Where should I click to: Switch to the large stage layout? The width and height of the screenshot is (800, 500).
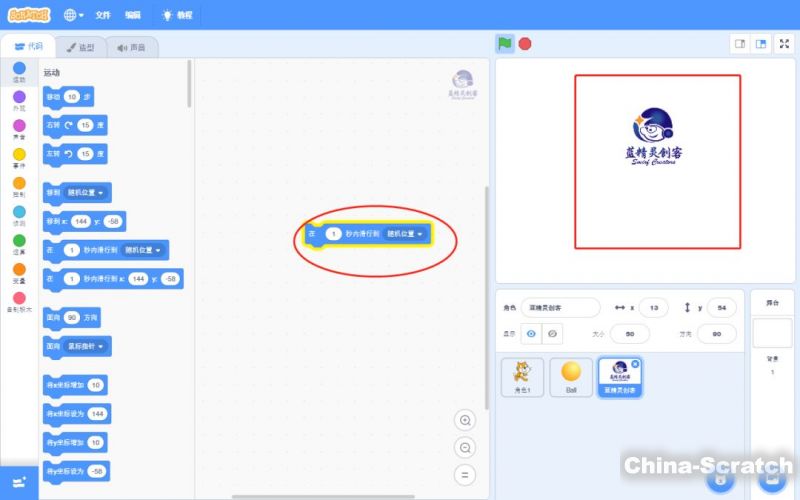(x=761, y=44)
